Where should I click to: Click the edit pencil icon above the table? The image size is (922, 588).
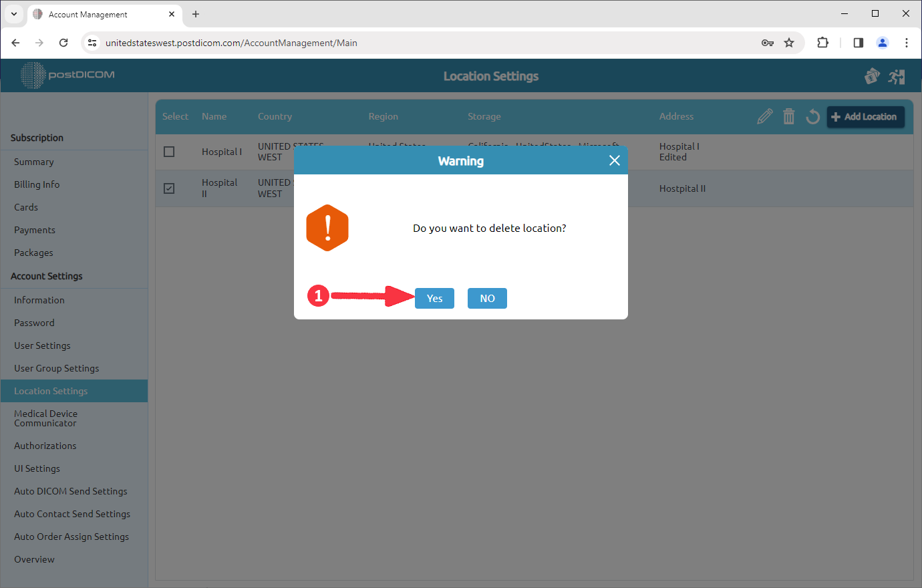pyautogui.click(x=764, y=116)
